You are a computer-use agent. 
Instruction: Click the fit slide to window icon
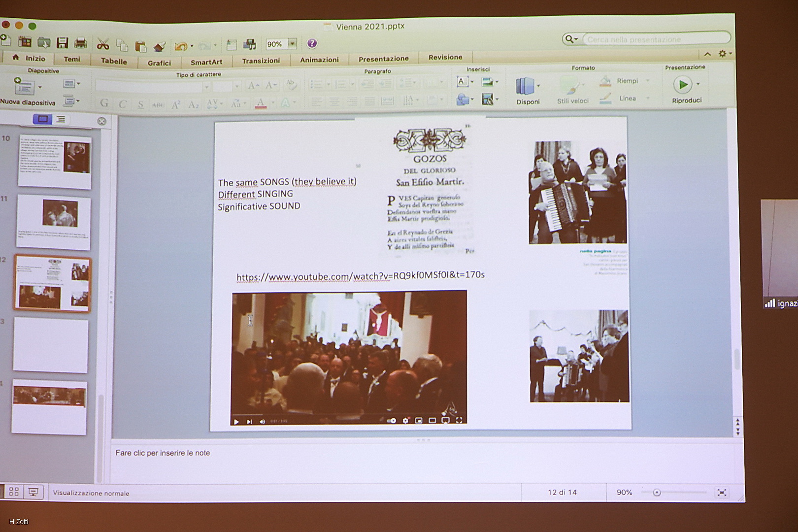click(722, 492)
